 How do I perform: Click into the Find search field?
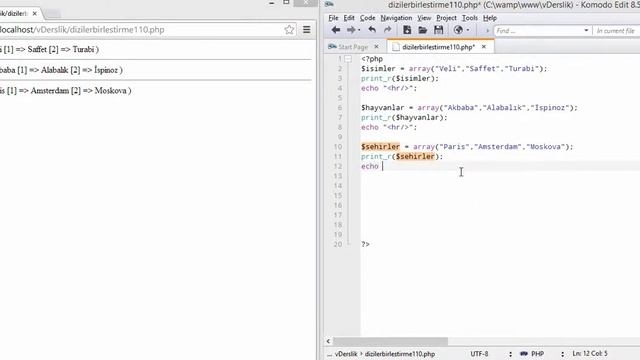[x=538, y=31]
